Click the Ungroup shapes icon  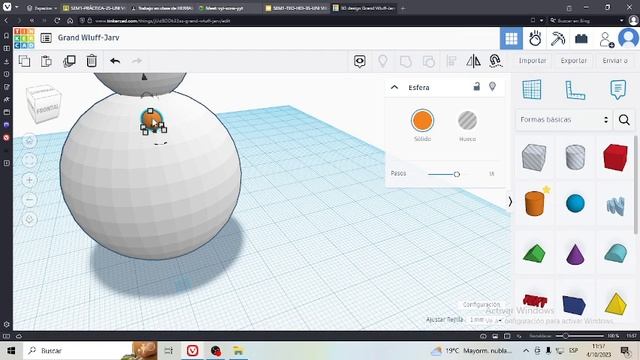(x=429, y=62)
